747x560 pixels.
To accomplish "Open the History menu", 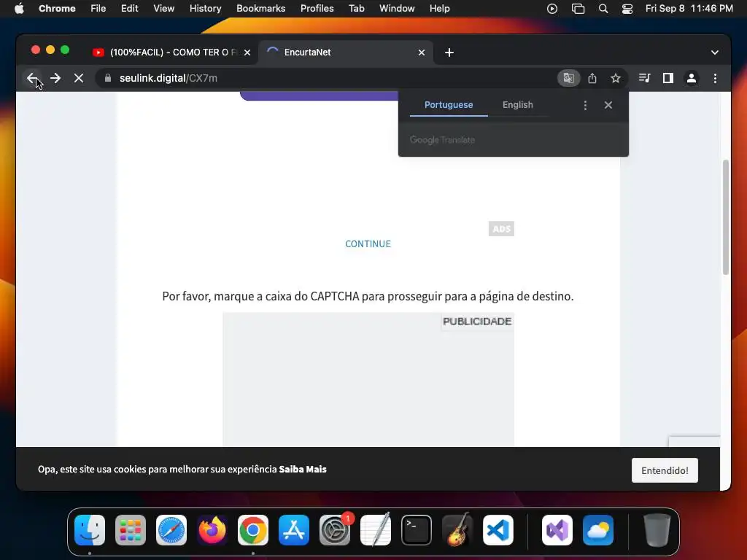I will pyautogui.click(x=205, y=9).
